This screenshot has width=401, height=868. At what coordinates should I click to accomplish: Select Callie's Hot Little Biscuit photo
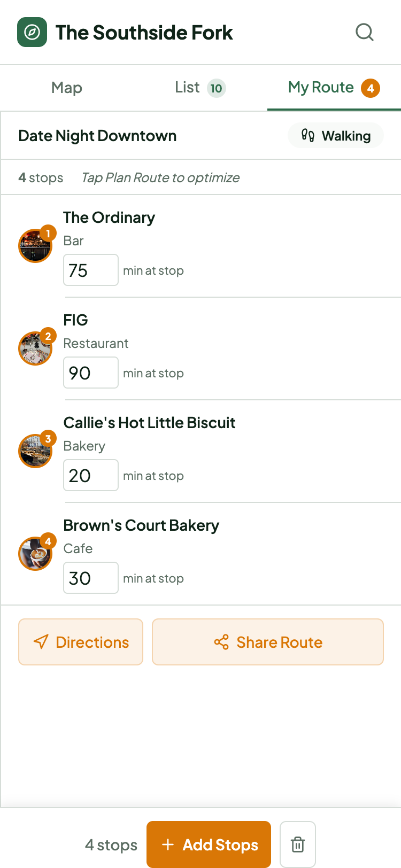coord(35,451)
